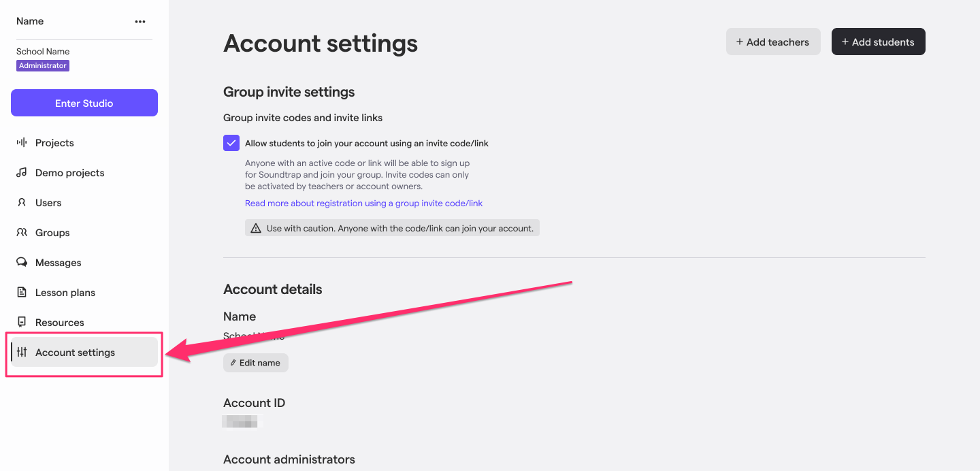This screenshot has width=980, height=471.
Task: Click the Projects waveform icon
Action: [x=22, y=143]
